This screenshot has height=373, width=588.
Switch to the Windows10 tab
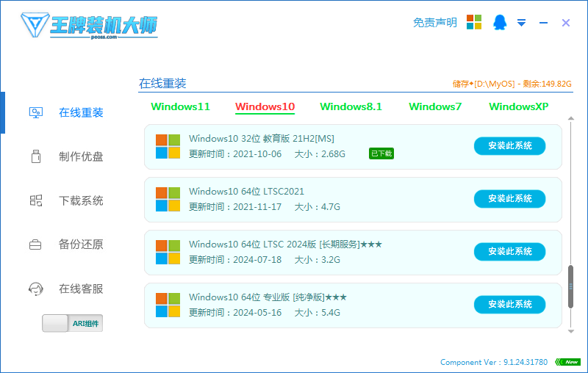pos(265,106)
